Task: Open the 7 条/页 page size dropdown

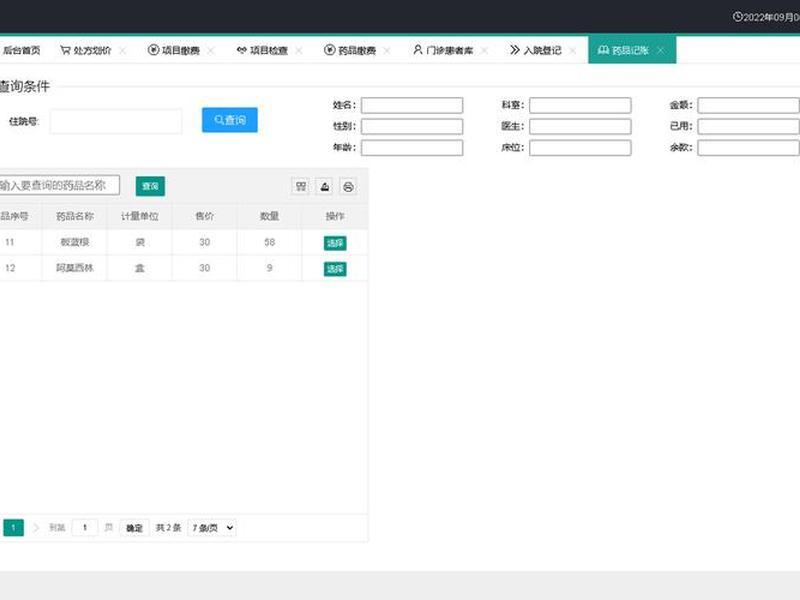Action: (212, 528)
